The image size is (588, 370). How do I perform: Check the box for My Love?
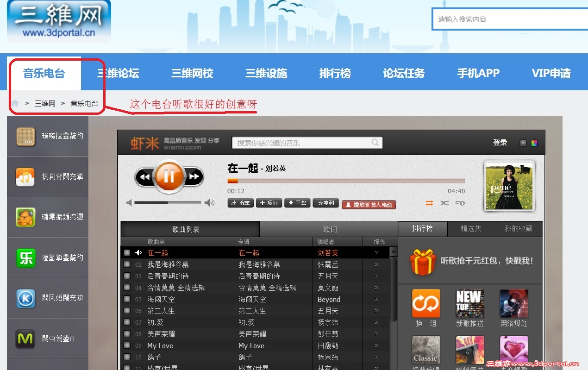[x=127, y=345]
